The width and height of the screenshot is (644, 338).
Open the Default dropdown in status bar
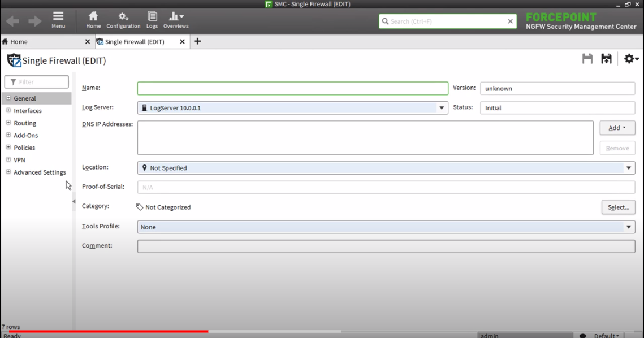pos(607,336)
